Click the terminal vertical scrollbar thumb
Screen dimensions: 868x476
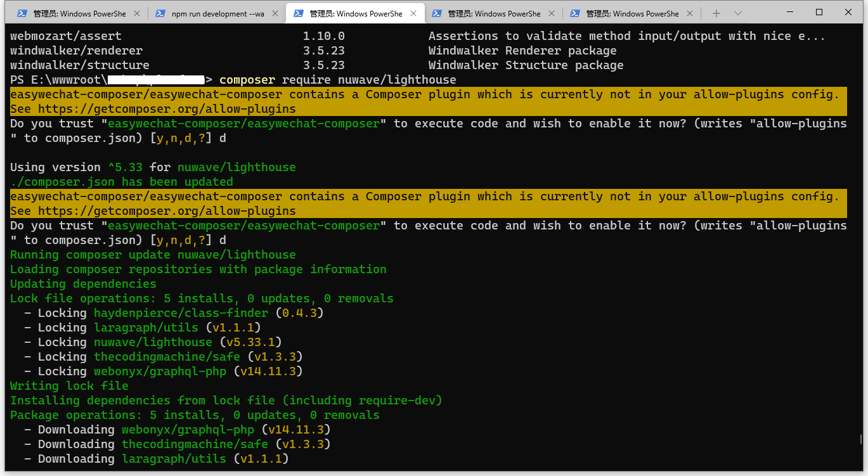860,439
